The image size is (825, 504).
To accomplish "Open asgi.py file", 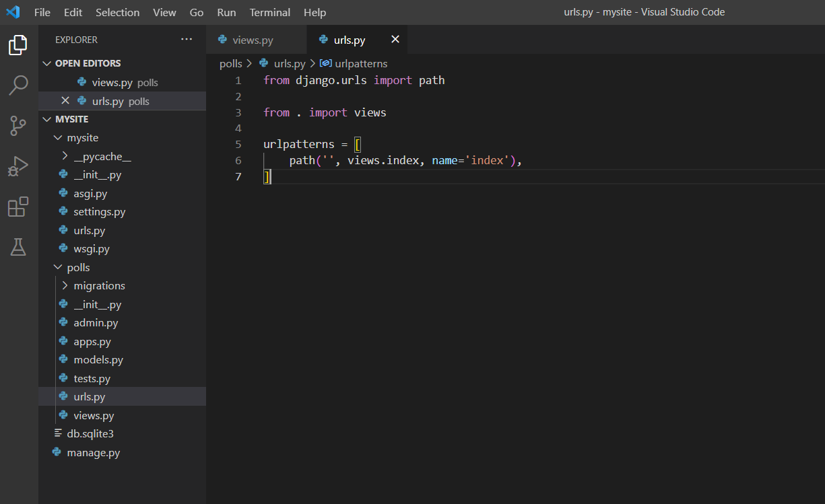I will pyautogui.click(x=122, y=193).
